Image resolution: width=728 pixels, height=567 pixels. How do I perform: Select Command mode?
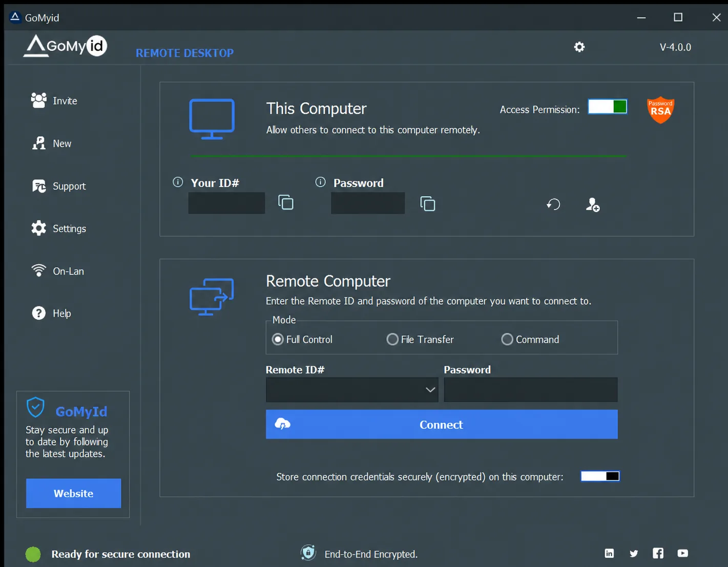(x=530, y=339)
